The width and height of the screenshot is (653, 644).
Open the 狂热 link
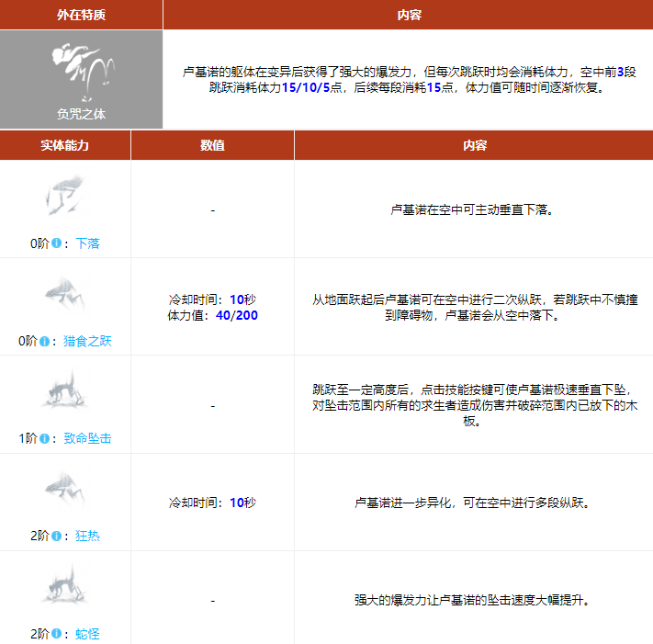click(x=87, y=536)
